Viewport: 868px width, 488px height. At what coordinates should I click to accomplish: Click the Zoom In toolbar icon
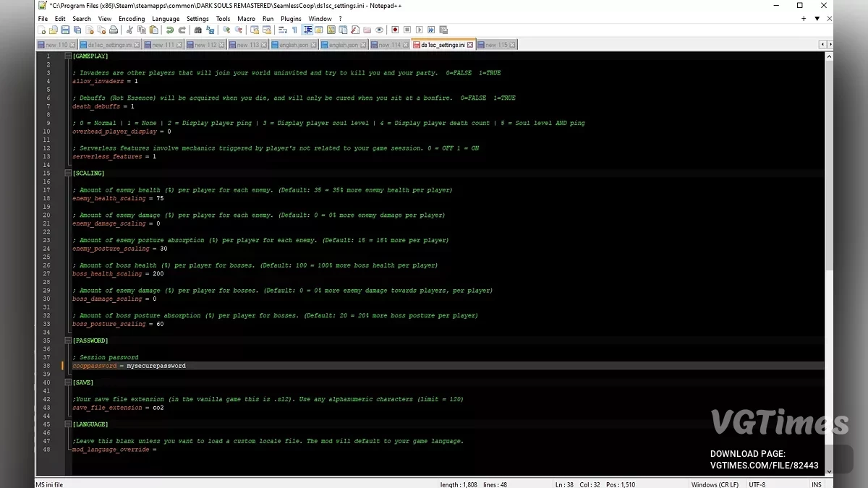tap(226, 30)
